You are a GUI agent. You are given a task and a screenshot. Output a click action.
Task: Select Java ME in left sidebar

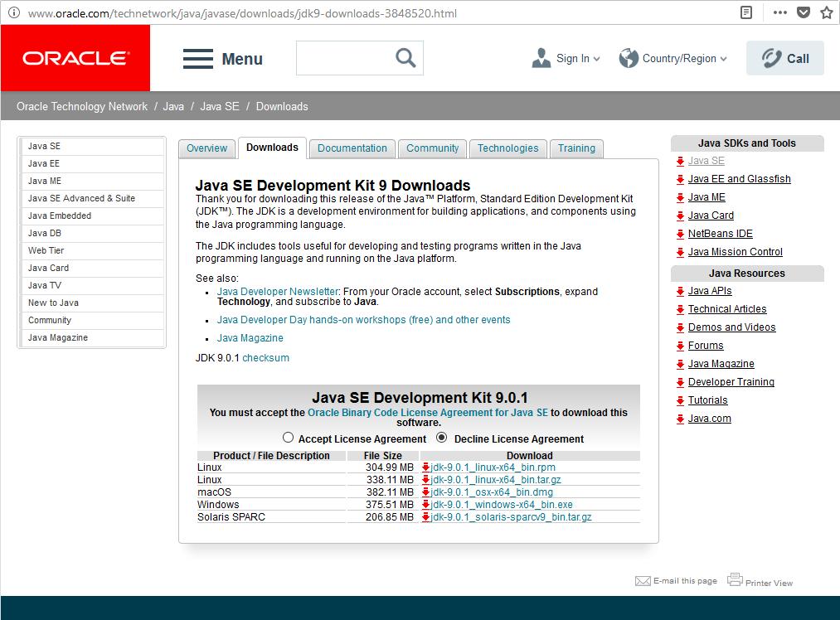click(91, 181)
